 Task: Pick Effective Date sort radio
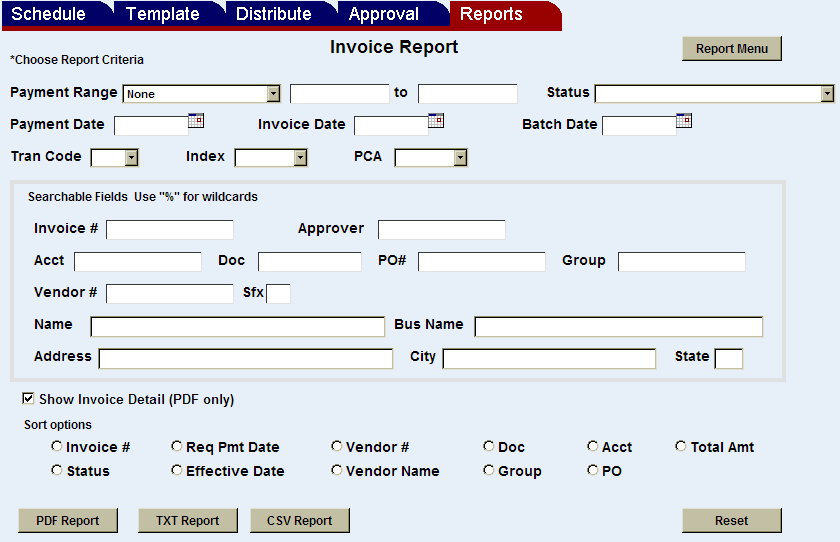[x=177, y=470]
